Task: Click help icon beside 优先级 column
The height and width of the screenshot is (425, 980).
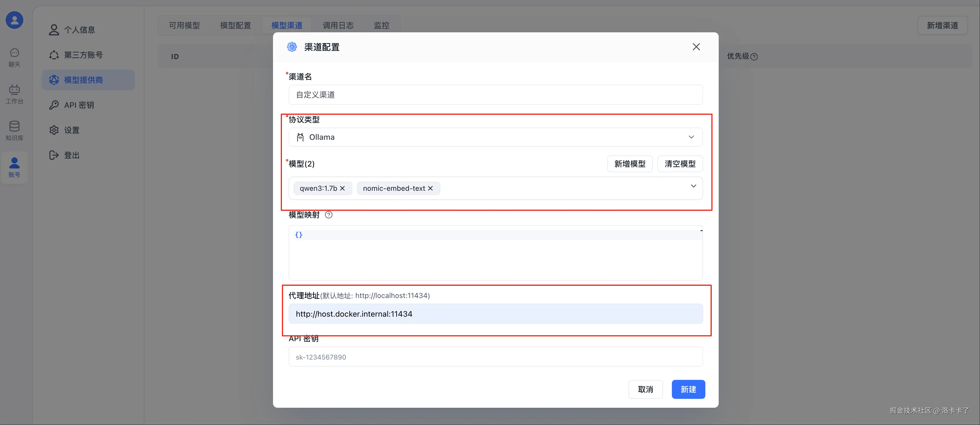Action: 754,57
